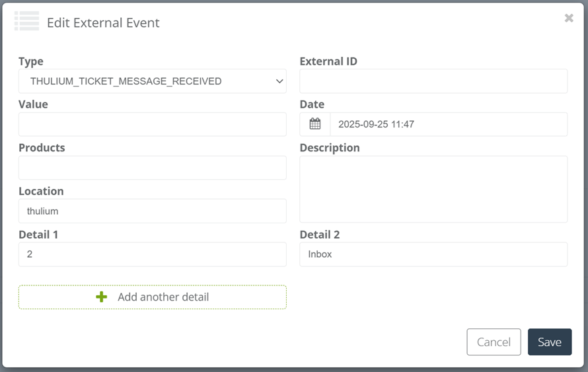Click the green plus icon
Viewport: 588px width, 372px height.
pyautogui.click(x=102, y=297)
